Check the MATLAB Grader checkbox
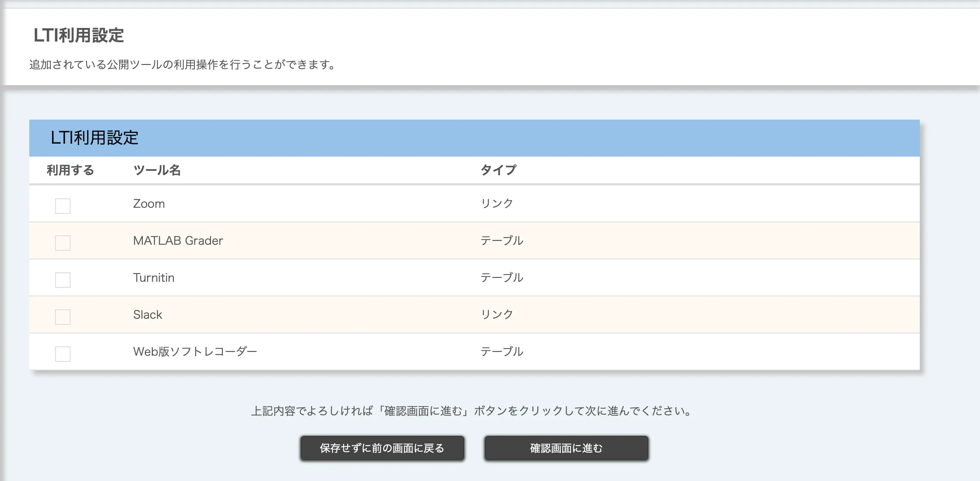Image resolution: width=980 pixels, height=481 pixels. click(63, 243)
